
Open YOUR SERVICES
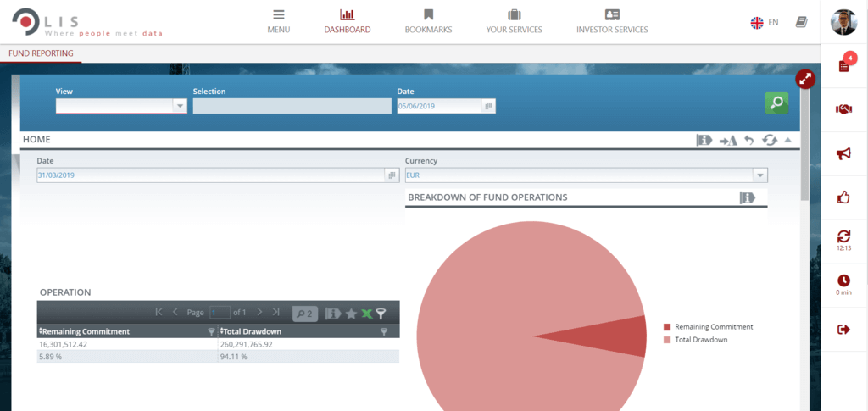tap(514, 21)
